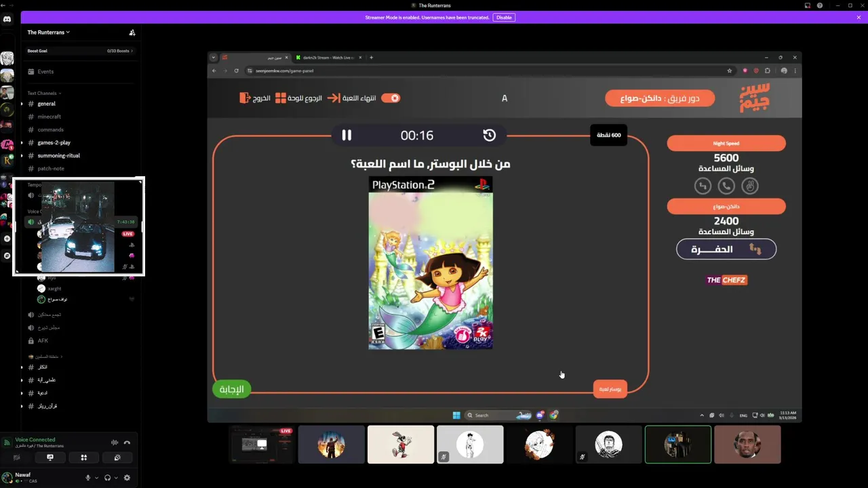Click the exit game button (الخروج)
The width and height of the screenshot is (868, 488).
pyautogui.click(x=255, y=98)
